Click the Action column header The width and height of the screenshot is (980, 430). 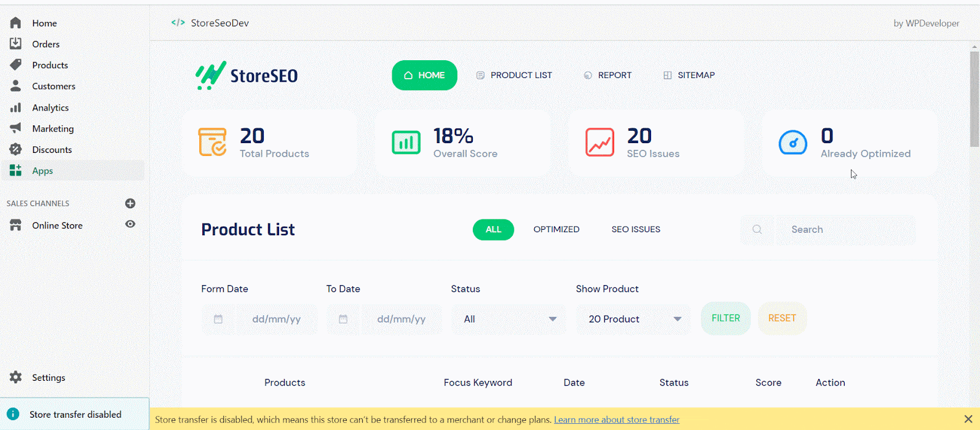click(x=831, y=382)
